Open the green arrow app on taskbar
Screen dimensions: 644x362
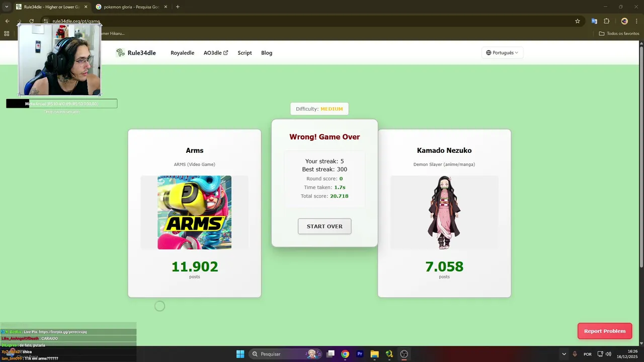(389, 354)
